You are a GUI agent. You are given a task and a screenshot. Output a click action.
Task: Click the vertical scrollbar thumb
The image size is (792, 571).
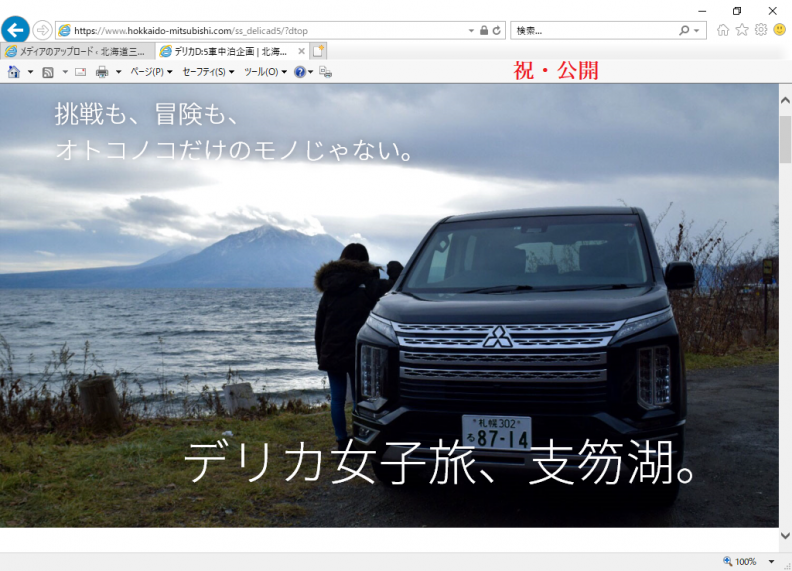click(785, 139)
